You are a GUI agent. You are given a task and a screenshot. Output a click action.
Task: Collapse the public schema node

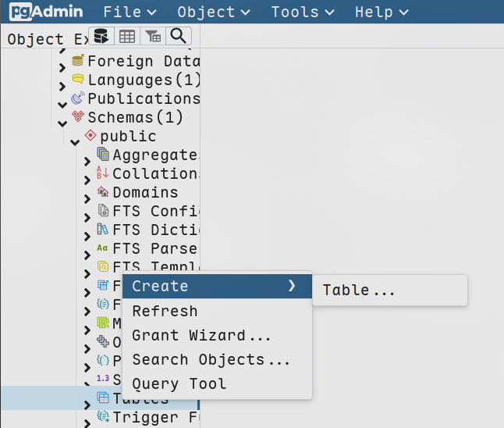(x=75, y=142)
